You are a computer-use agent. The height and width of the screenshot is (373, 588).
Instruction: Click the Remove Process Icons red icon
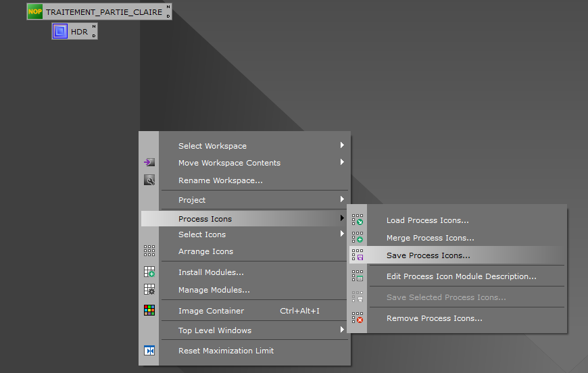(358, 318)
